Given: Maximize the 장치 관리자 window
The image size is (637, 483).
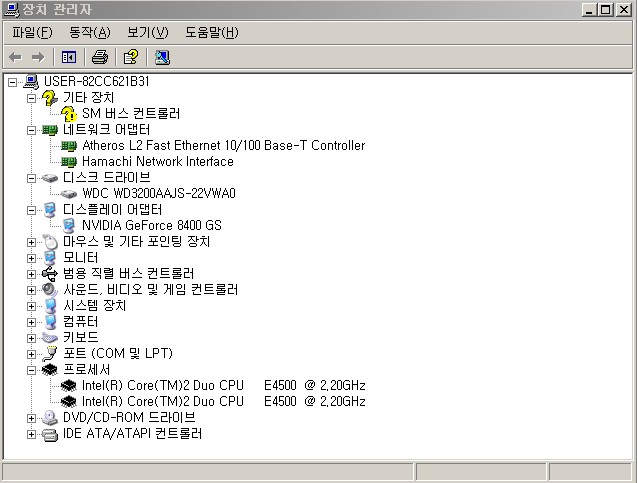Looking at the screenshot, I should click(606, 10).
